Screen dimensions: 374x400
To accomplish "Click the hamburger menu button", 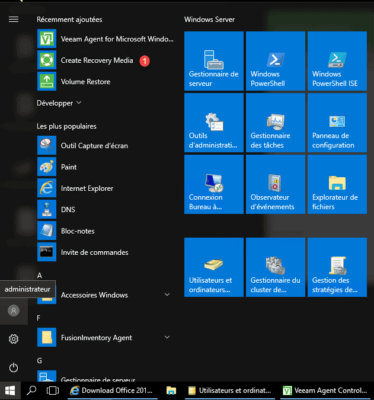I will click(14, 19).
